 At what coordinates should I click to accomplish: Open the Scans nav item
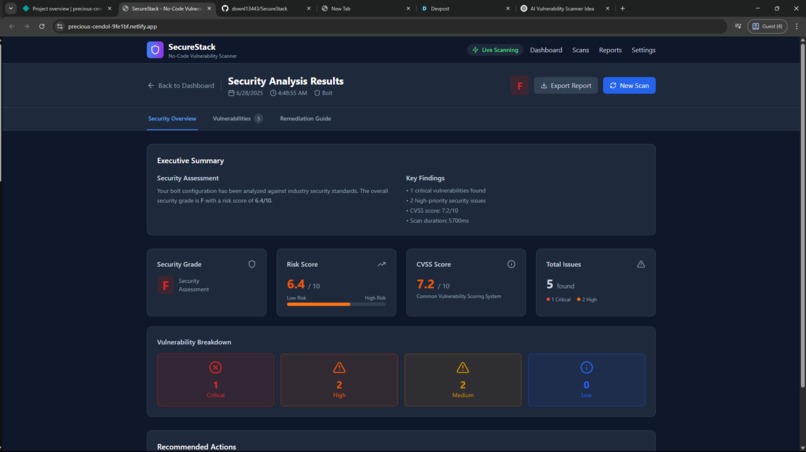coord(580,50)
